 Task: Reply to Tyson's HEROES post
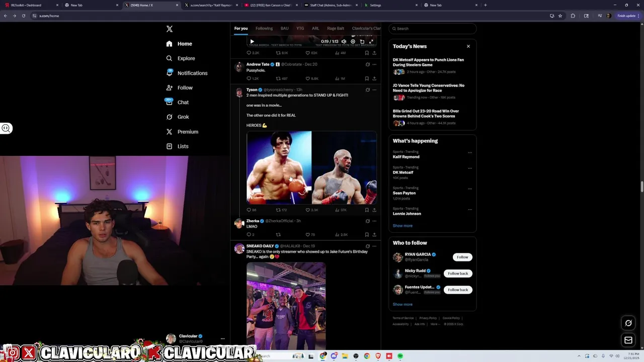coord(249,210)
